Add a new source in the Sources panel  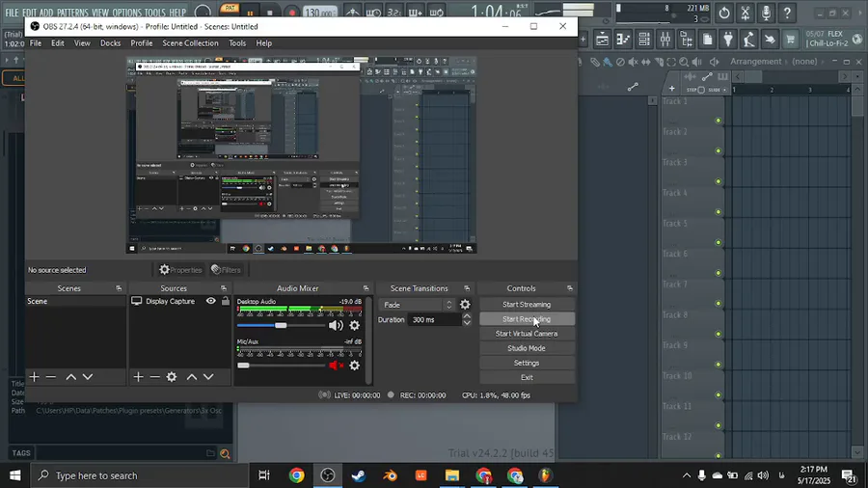click(138, 377)
